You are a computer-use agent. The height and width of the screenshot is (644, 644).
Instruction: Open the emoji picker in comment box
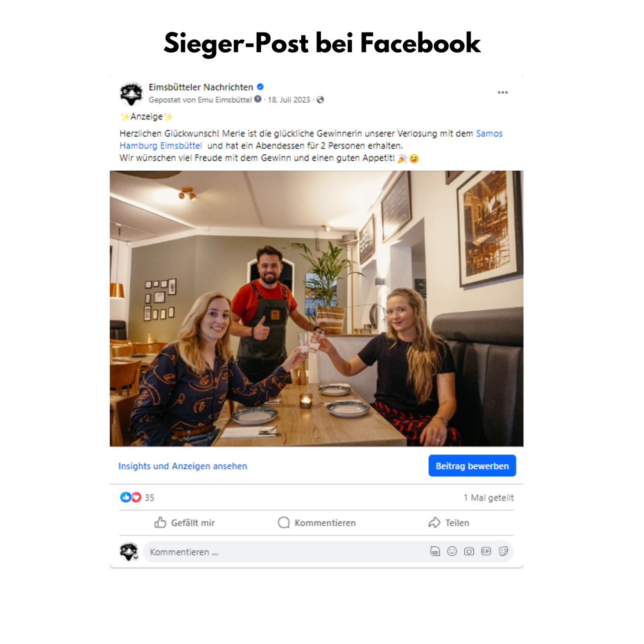pos(452,552)
